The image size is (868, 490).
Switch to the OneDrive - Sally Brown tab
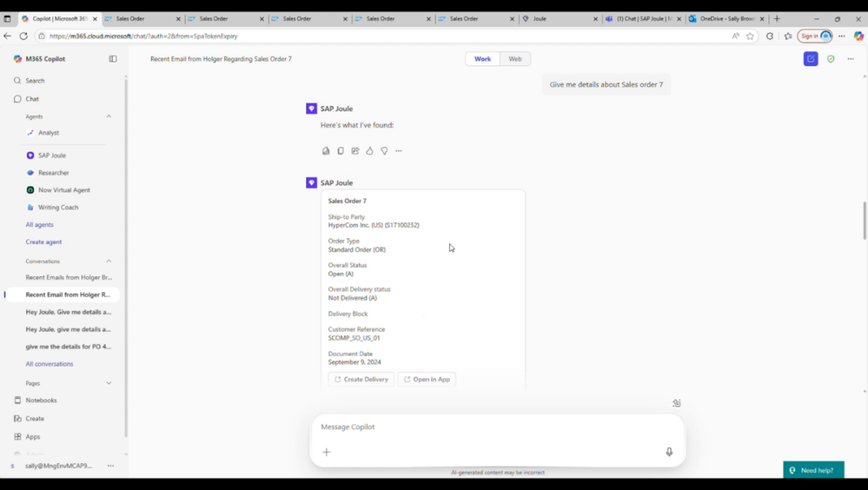pyautogui.click(x=726, y=19)
